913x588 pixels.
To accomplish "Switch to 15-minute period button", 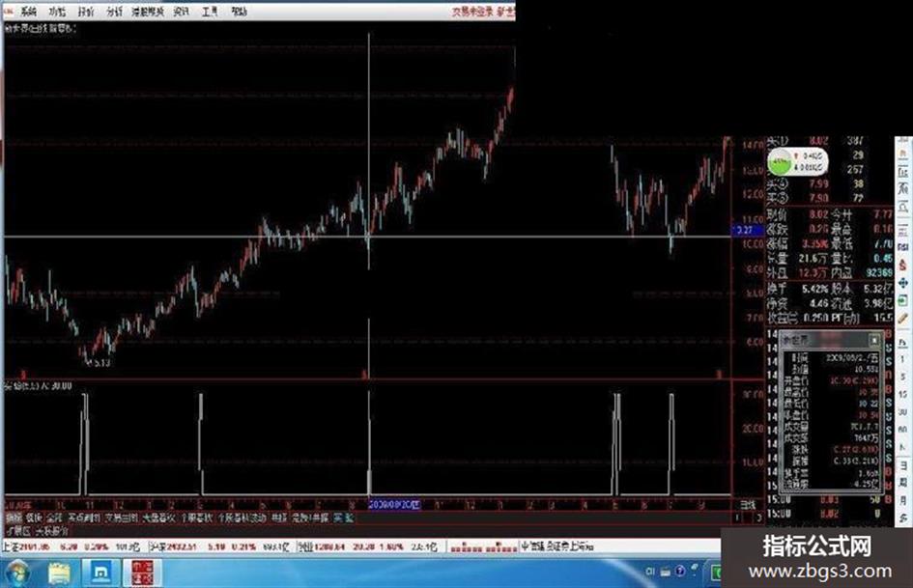I will tap(903, 394).
